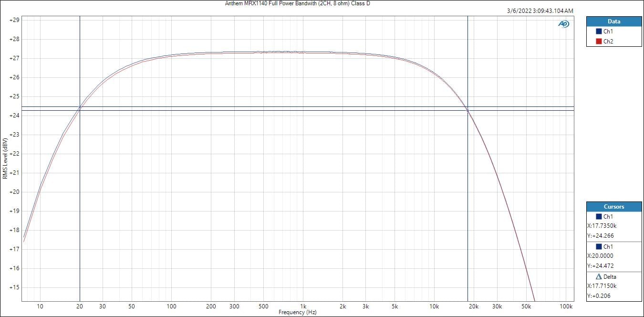Click the Delta X:17.7150k readout
Image resolution: width=644 pixels, height=317 pixels.
(x=602, y=286)
